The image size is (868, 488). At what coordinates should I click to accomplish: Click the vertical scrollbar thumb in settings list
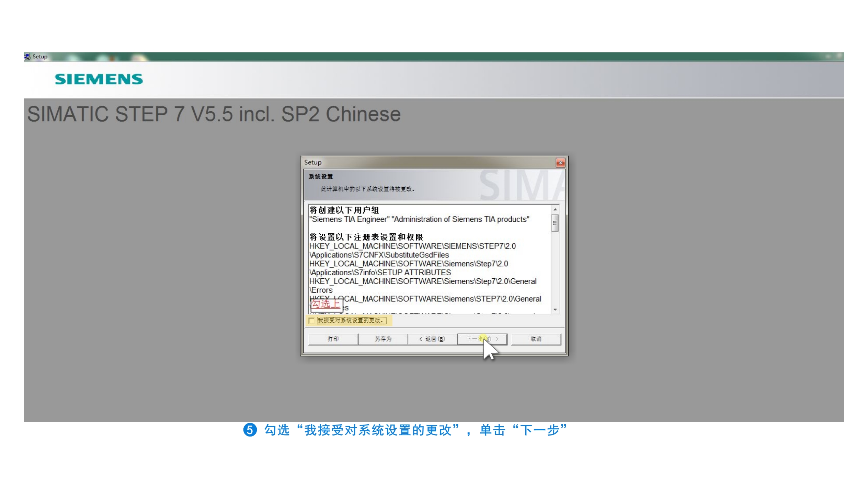coord(555,223)
